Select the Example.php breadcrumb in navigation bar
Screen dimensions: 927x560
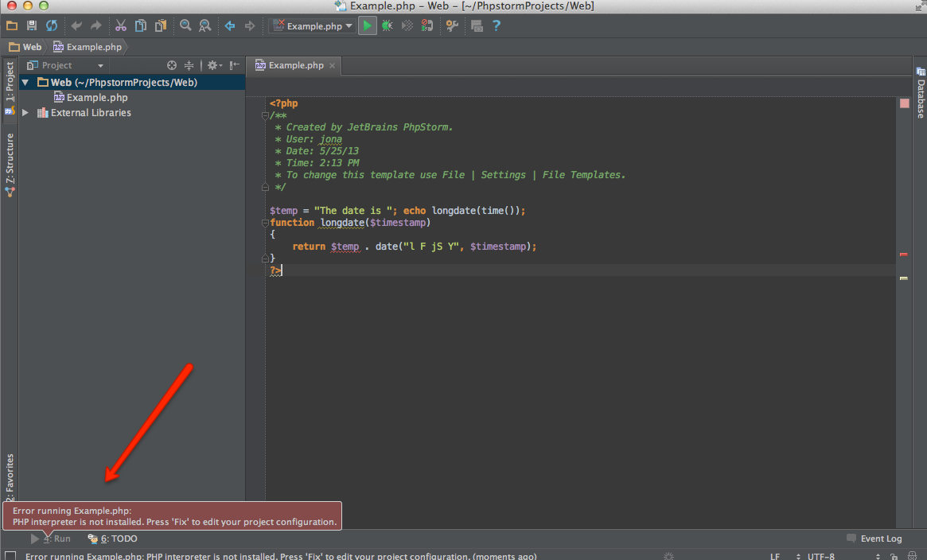88,47
